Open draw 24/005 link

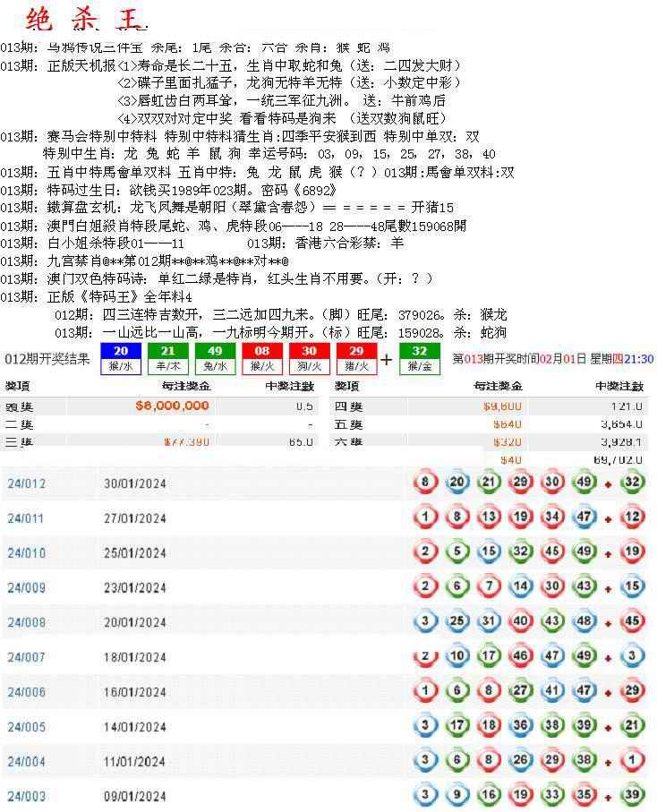[26, 727]
